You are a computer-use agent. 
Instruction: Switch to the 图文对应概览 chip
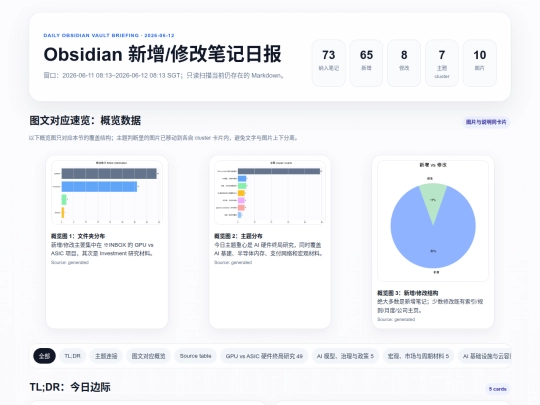pyautogui.click(x=148, y=356)
